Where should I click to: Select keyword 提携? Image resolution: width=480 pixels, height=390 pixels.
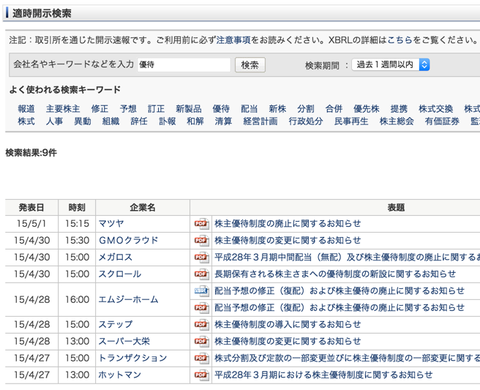click(399, 109)
